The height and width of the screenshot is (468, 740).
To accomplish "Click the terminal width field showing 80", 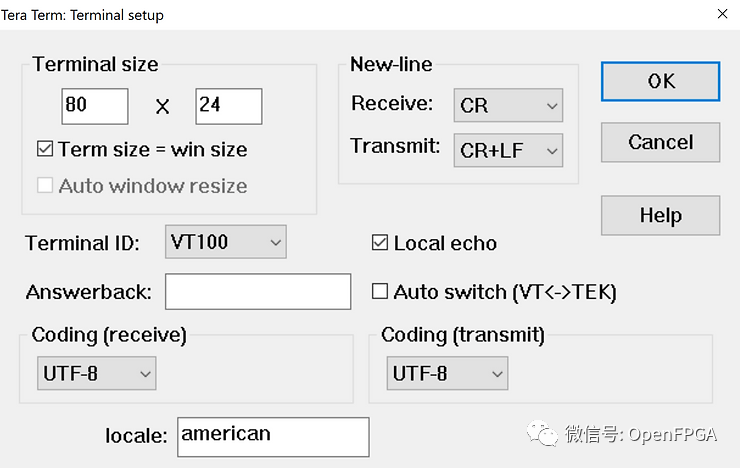I will point(95,106).
